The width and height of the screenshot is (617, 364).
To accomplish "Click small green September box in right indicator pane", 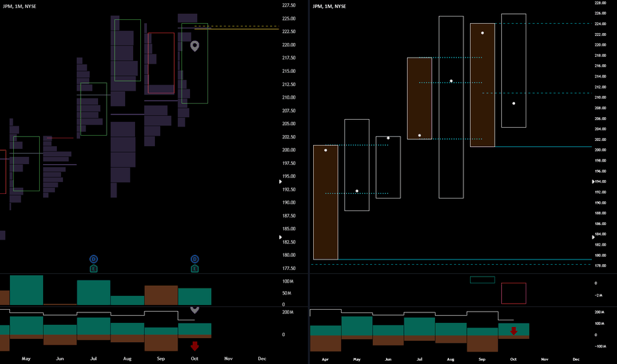I will click(x=483, y=280).
